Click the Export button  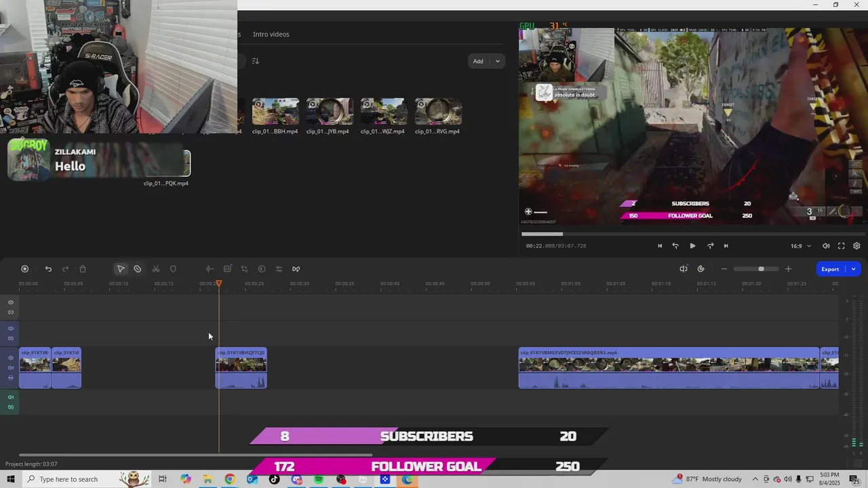tap(830, 269)
